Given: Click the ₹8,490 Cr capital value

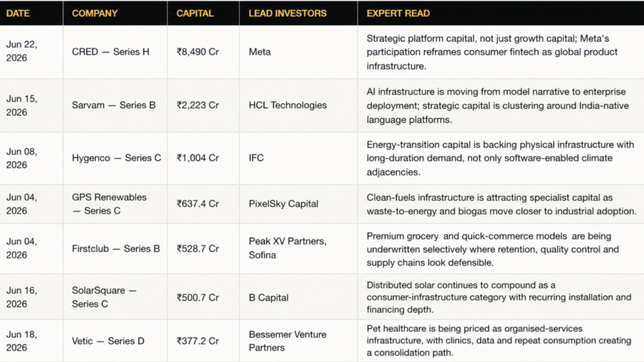Looking at the screenshot, I should [x=197, y=52].
